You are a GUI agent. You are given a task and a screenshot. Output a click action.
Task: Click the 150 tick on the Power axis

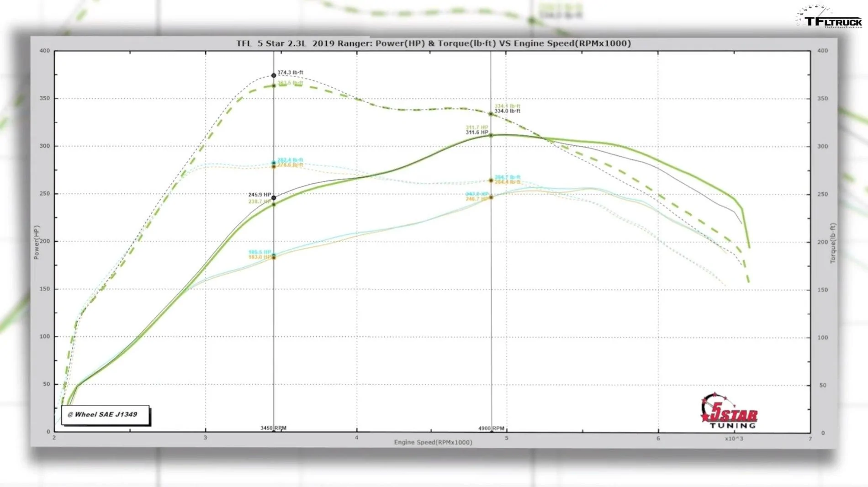pyautogui.click(x=45, y=289)
